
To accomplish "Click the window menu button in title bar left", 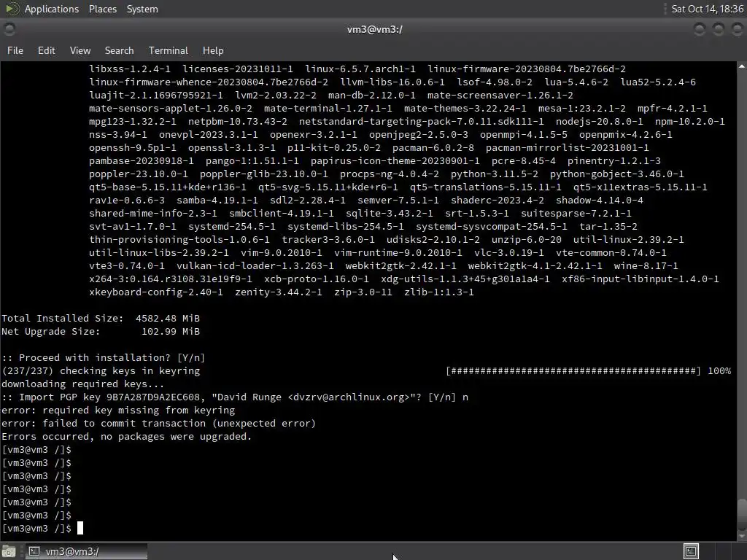I will point(9,29).
